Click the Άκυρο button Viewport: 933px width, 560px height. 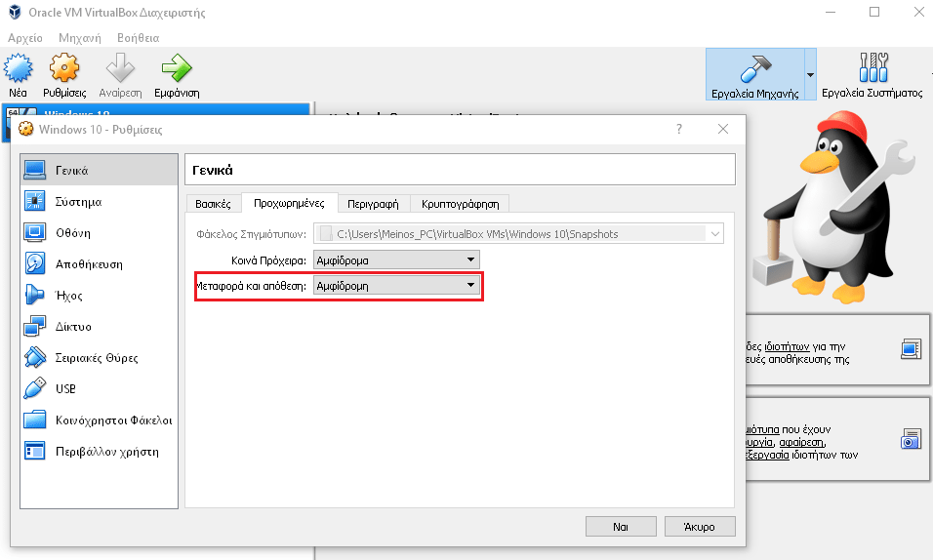pos(700,527)
